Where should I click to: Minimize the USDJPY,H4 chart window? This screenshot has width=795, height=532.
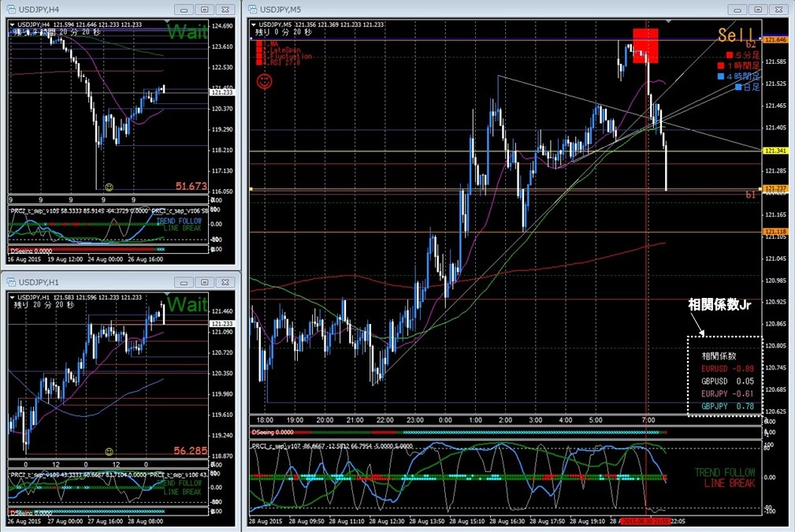(x=184, y=9)
